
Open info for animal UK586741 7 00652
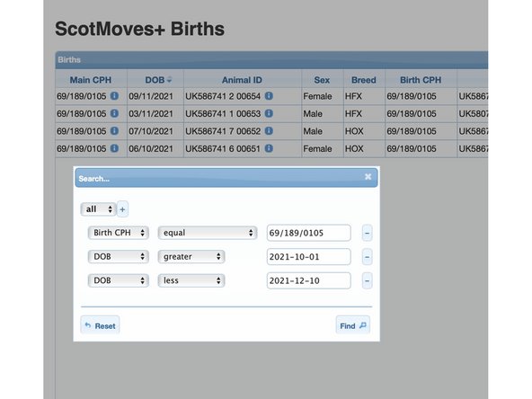[x=269, y=131]
